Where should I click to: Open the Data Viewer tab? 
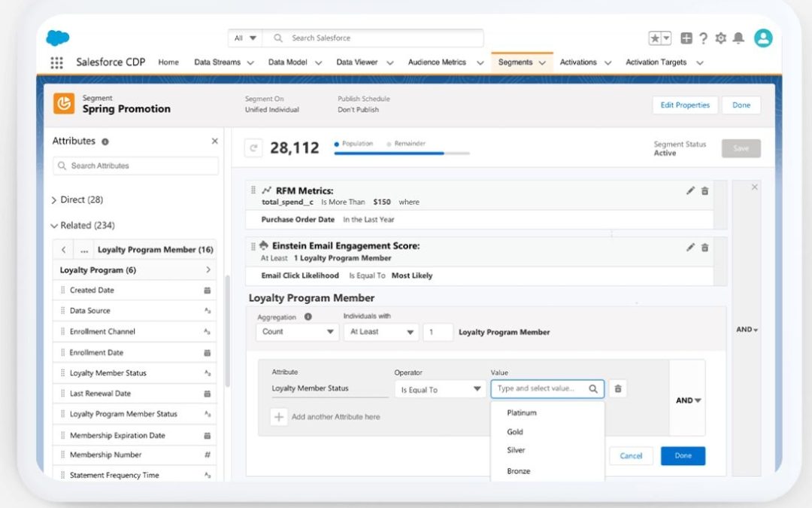click(x=357, y=62)
